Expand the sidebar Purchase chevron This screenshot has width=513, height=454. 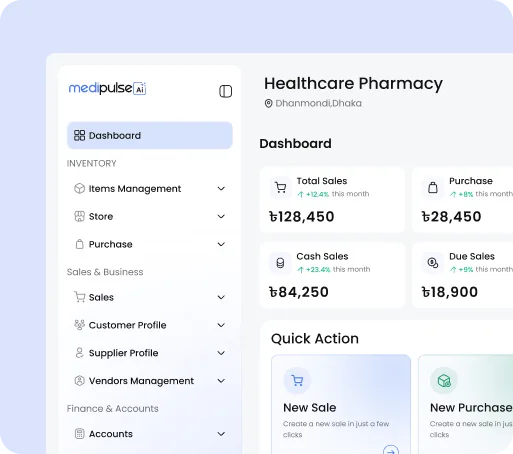click(221, 244)
